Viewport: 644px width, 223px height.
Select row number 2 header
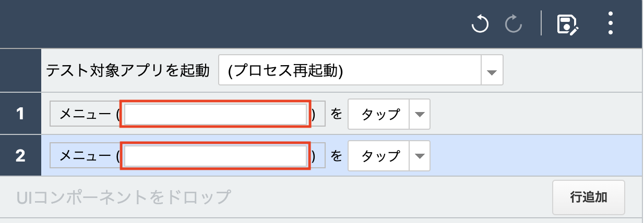[x=20, y=155]
